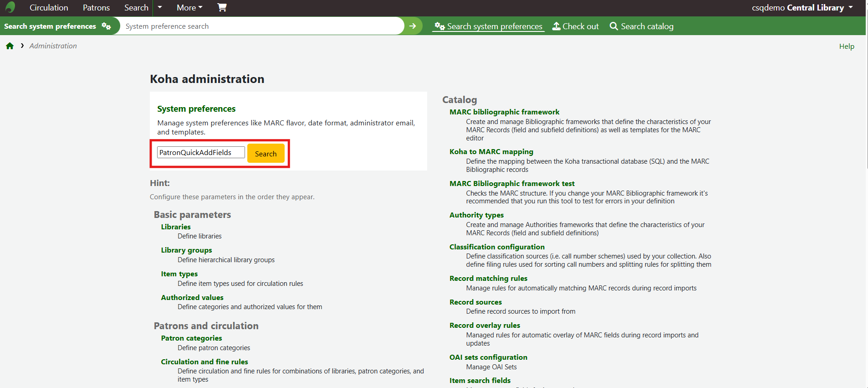Open the Patrons menu

[x=96, y=8]
